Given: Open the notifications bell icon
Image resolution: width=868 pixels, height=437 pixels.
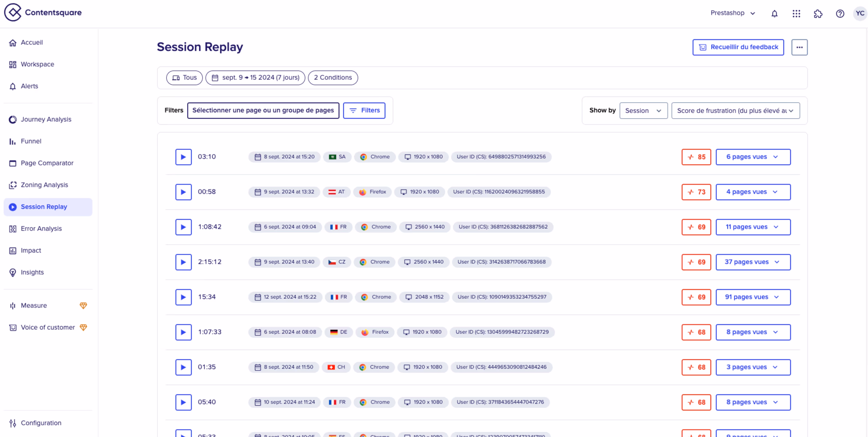Looking at the screenshot, I should tap(774, 13).
